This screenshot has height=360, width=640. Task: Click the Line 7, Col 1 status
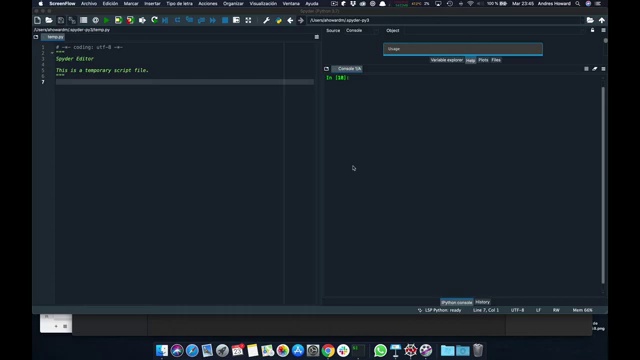tap(486, 310)
